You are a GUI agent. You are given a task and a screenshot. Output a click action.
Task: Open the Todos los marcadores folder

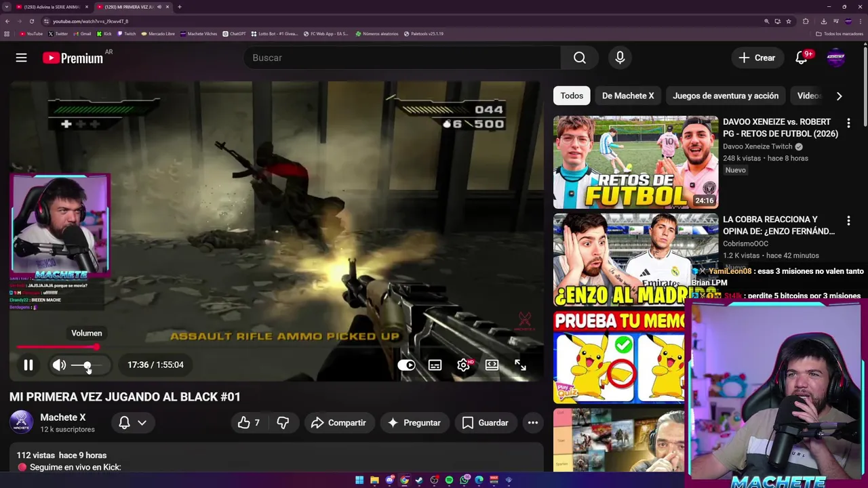pyautogui.click(x=840, y=34)
